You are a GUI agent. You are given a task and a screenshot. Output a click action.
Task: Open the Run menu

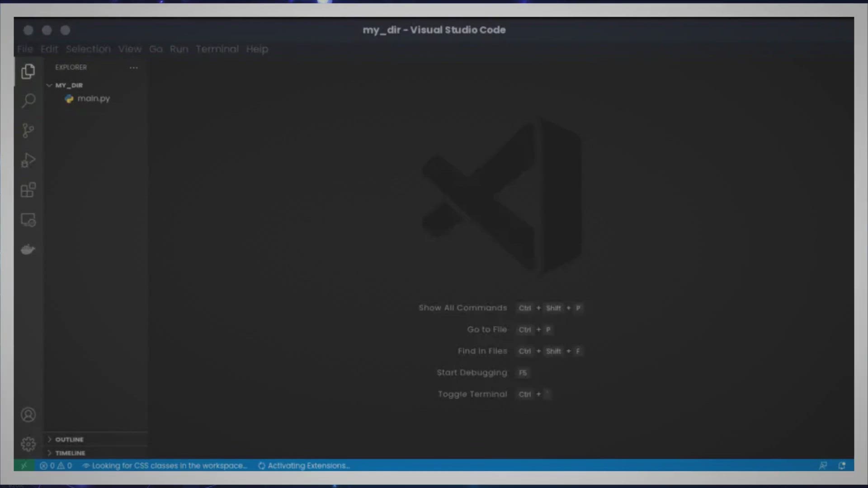click(x=179, y=49)
